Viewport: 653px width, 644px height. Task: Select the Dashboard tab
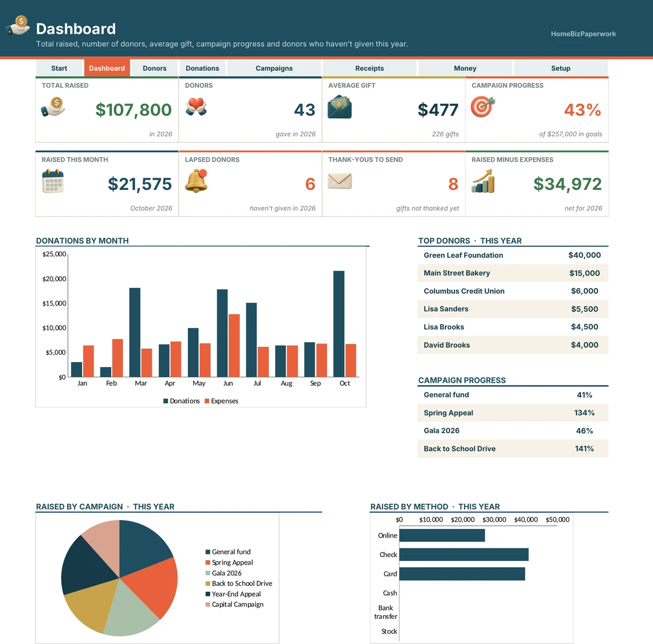pyautogui.click(x=107, y=68)
